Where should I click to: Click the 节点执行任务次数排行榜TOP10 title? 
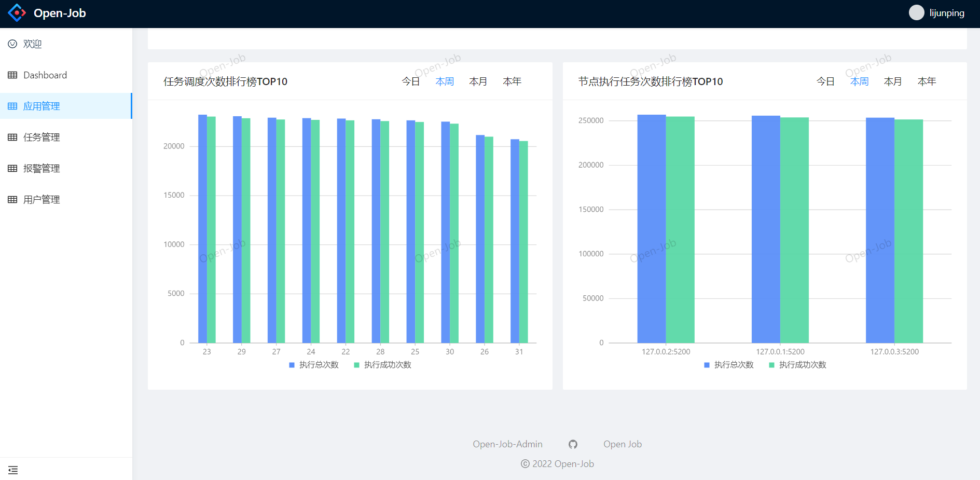pyautogui.click(x=651, y=81)
